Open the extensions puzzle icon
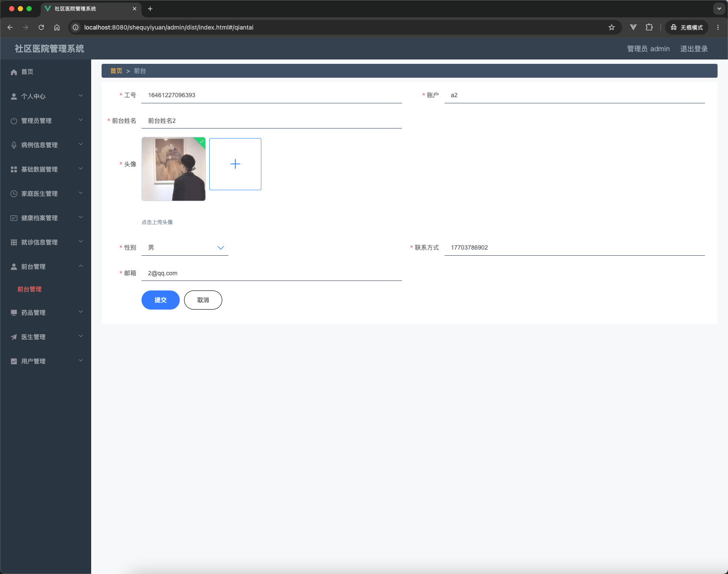Viewport: 728px width, 574px height. pos(649,27)
